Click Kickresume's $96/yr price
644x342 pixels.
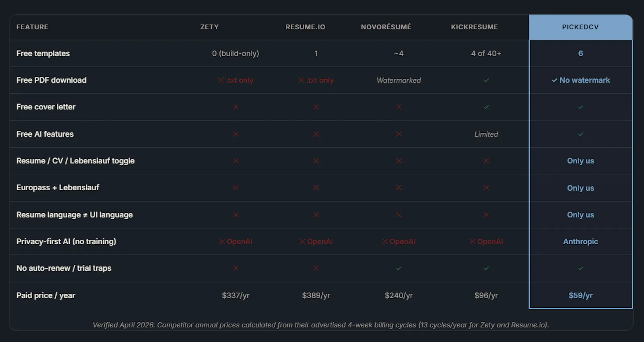pyautogui.click(x=486, y=295)
